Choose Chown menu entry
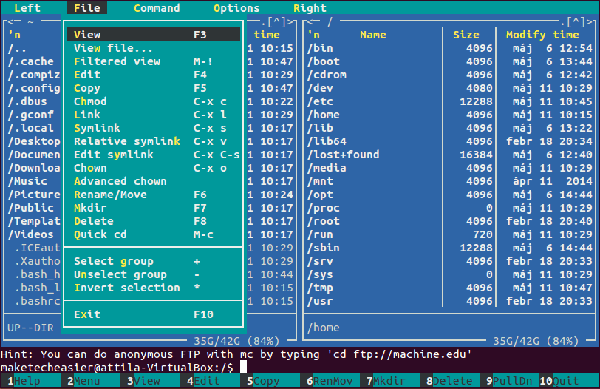Screen dimensions: 600x389 pyautogui.click(x=153, y=168)
